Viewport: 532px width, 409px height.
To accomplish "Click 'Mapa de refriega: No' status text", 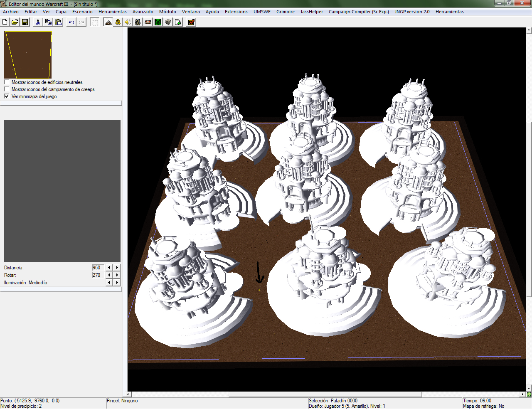I will click(x=484, y=406).
